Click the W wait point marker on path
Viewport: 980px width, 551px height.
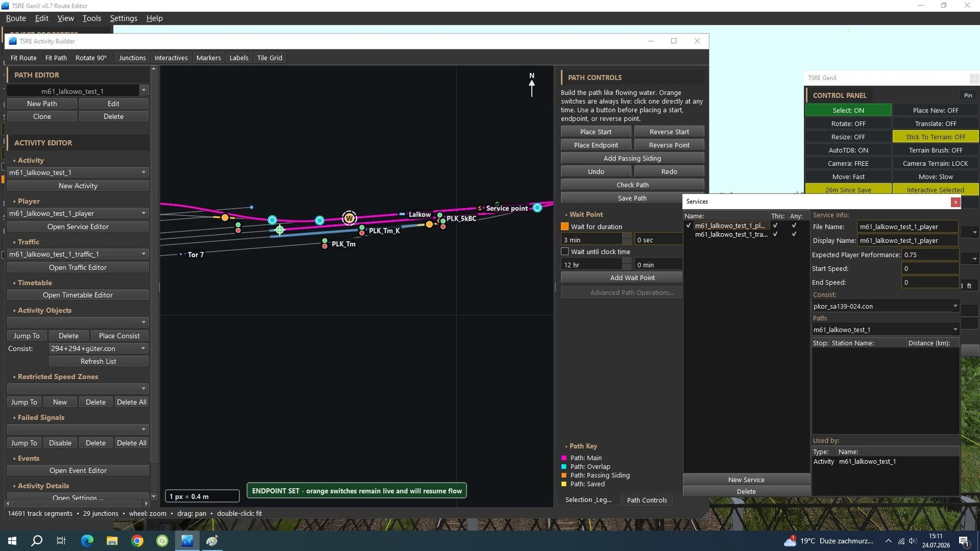pos(349,218)
